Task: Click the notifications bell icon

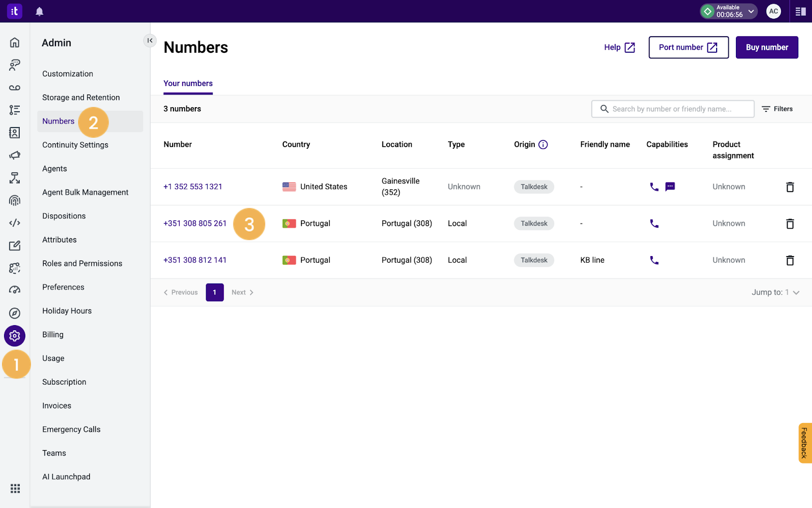Action: [39, 11]
